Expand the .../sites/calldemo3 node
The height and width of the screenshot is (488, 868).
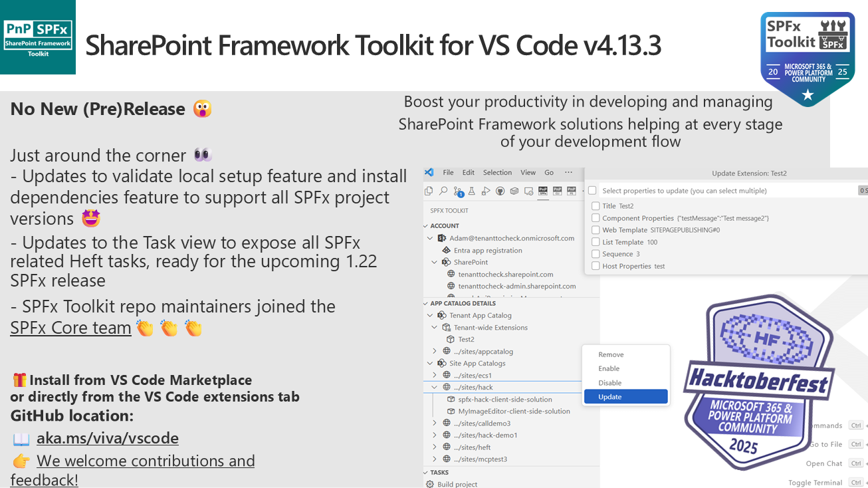tap(435, 424)
